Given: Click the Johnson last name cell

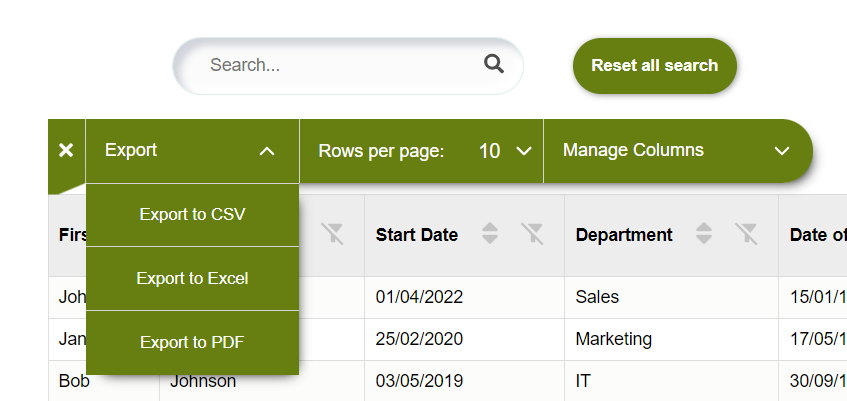Looking at the screenshot, I should click(x=203, y=381).
